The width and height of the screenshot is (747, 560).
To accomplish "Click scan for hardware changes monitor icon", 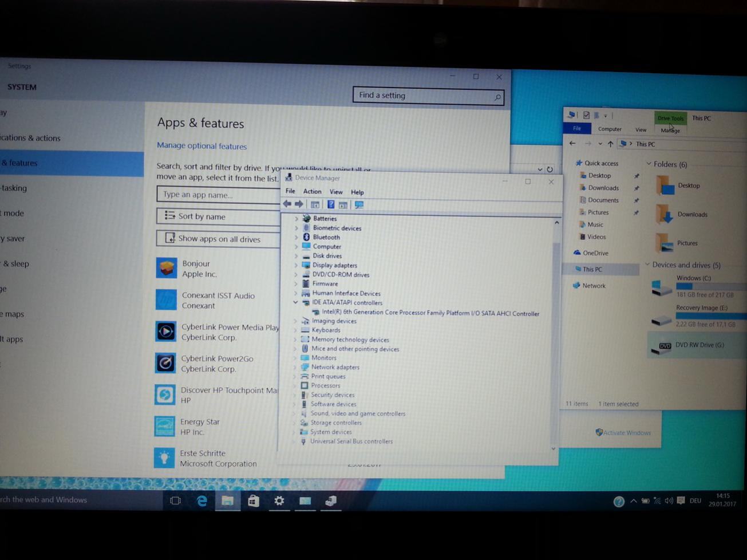I will (359, 204).
